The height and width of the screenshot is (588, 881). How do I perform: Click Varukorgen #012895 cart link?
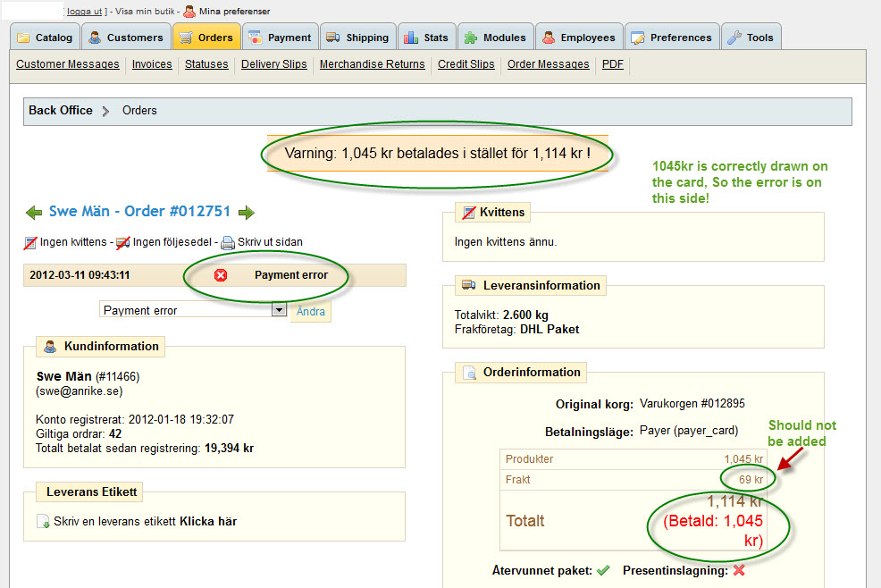coord(692,403)
